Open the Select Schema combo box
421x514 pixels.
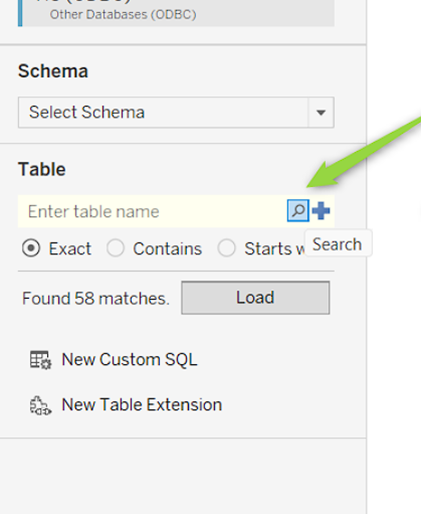[176, 112]
